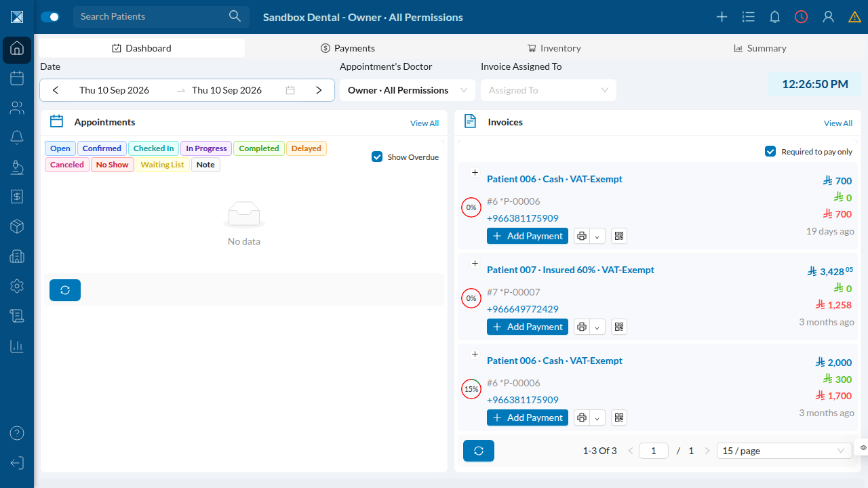Select the Completed status filter tag
This screenshot has width=868, height=488.
click(259, 148)
